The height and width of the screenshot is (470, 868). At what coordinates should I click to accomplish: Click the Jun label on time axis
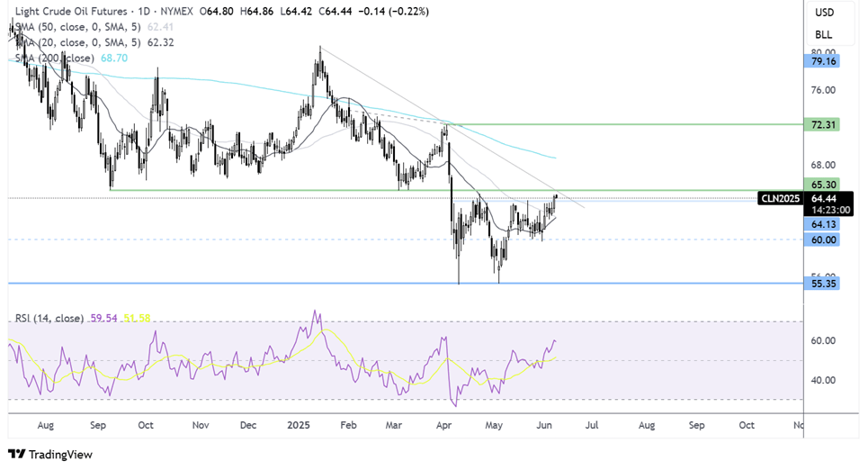[544, 425]
